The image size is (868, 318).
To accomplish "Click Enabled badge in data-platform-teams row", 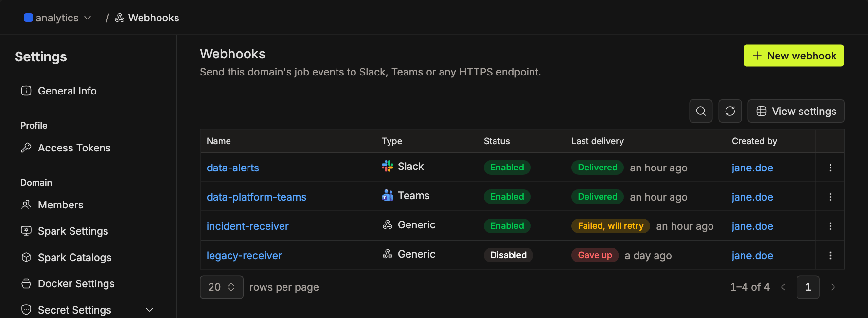I will [x=507, y=197].
